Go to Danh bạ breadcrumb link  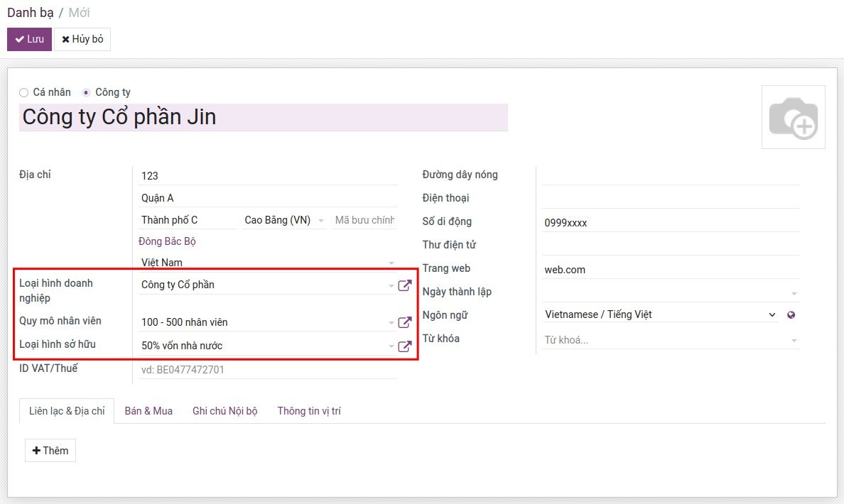31,13
